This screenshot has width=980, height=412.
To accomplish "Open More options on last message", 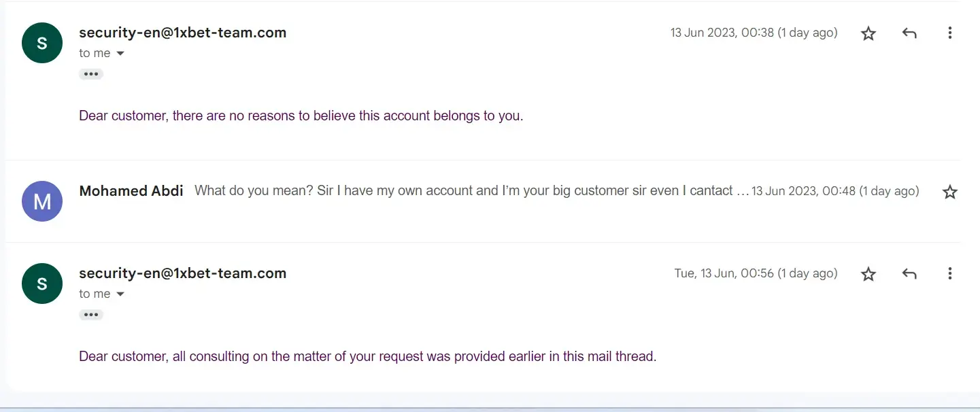I will click(x=950, y=273).
